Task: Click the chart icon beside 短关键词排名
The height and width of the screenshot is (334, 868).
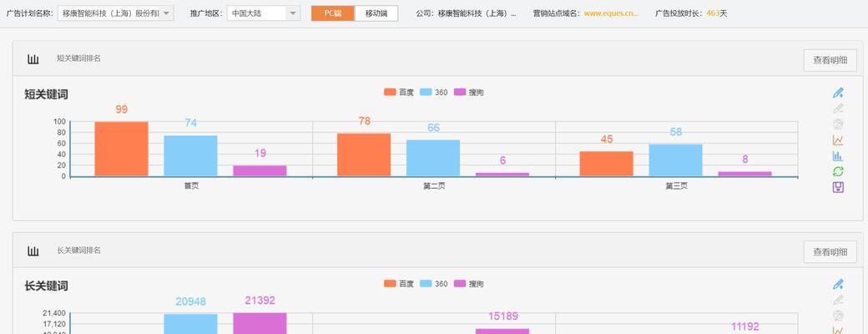Action: [33, 59]
